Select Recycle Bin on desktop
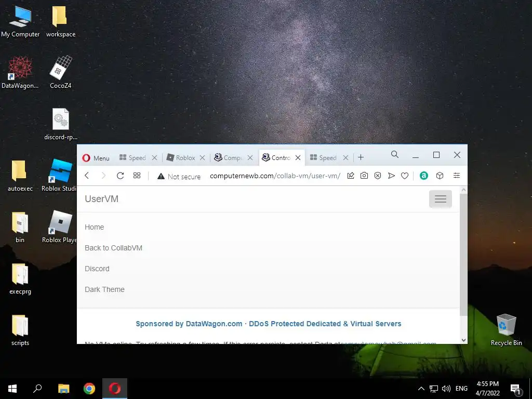 pyautogui.click(x=506, y=330)
